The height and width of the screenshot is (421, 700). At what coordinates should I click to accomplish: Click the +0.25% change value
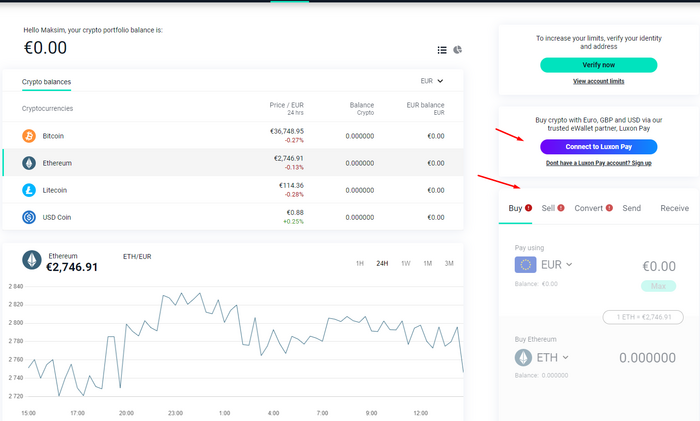point(293,221)
